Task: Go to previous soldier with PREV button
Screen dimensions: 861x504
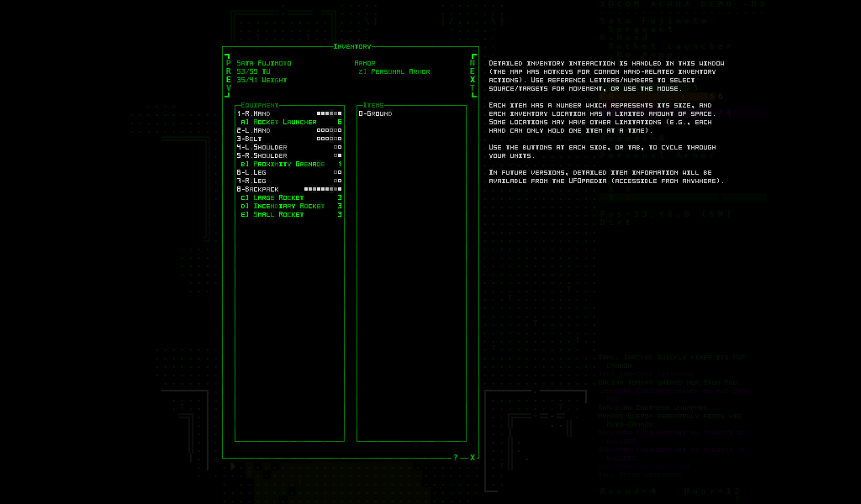Action: pos(228,76)
